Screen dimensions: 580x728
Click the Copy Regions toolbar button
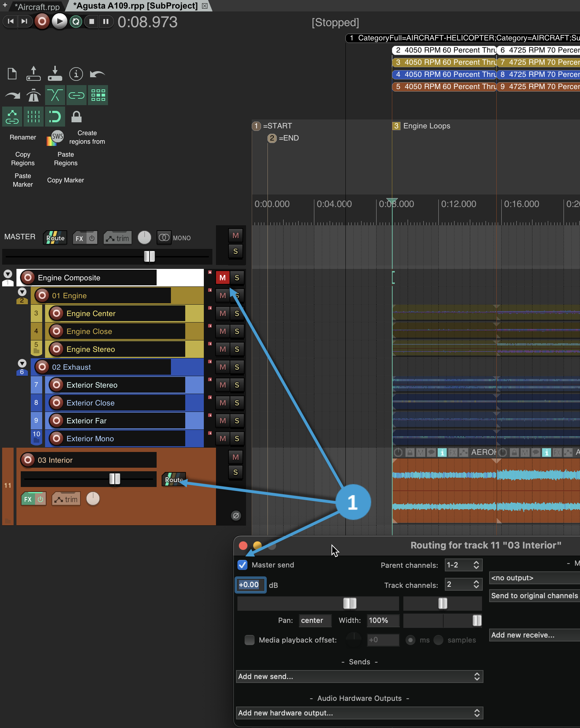click(x=23, y=159)
